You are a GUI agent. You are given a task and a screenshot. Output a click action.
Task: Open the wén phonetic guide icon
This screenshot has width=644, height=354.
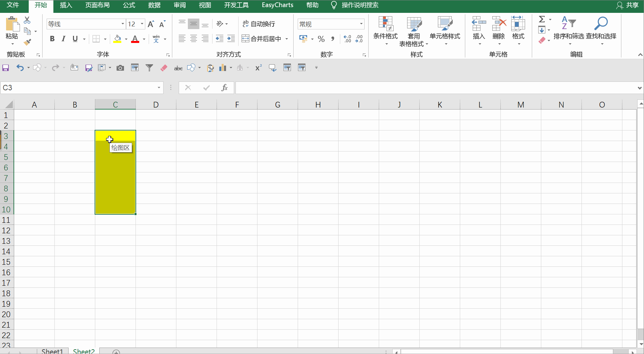point(156,39)
